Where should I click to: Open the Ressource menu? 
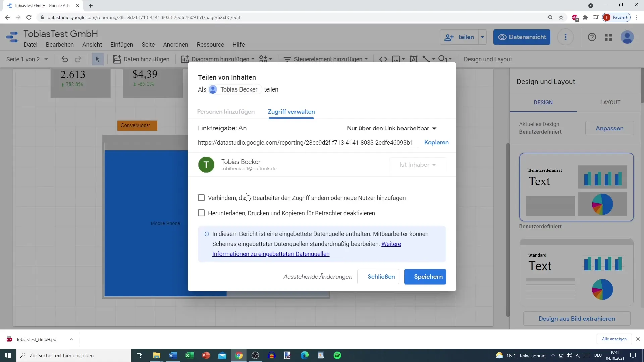pos(210,45)
